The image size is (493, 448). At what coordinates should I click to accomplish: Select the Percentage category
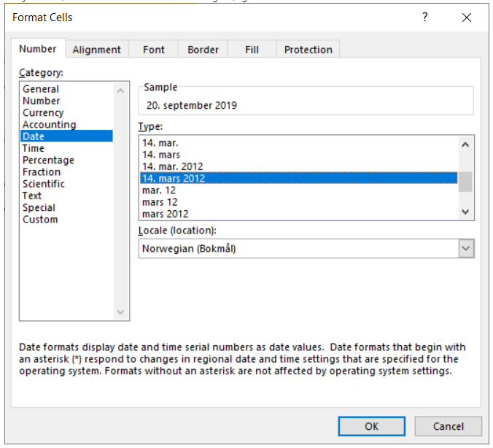pos(48,161)
